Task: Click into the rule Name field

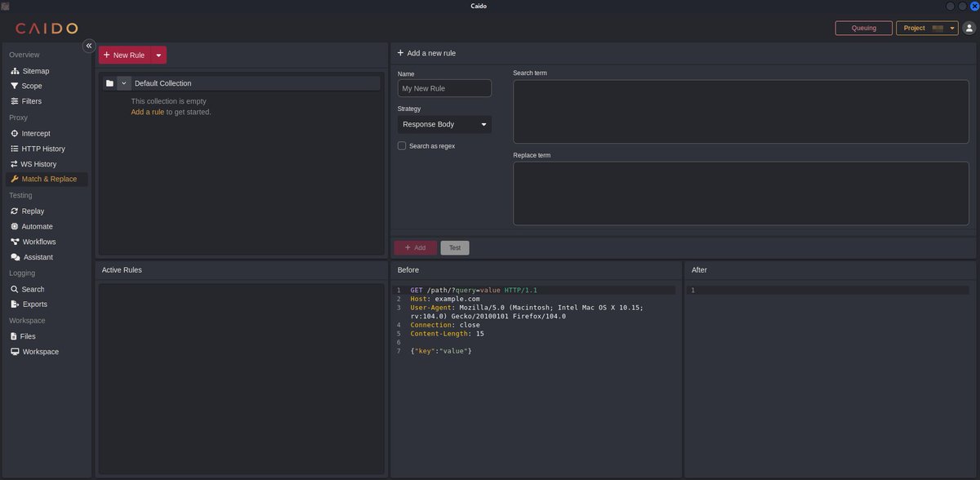Action: pyautogui.click(x=444, y=88)
